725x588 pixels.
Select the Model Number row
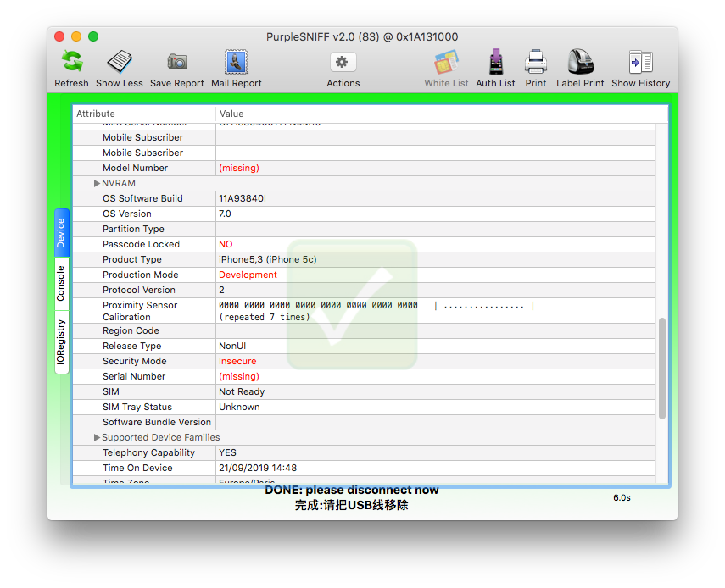click(x=365, y=168)
